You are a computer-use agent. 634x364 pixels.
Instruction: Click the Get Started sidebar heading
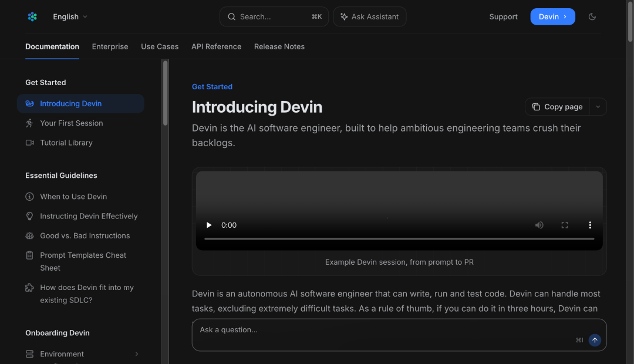click(46, 83)
